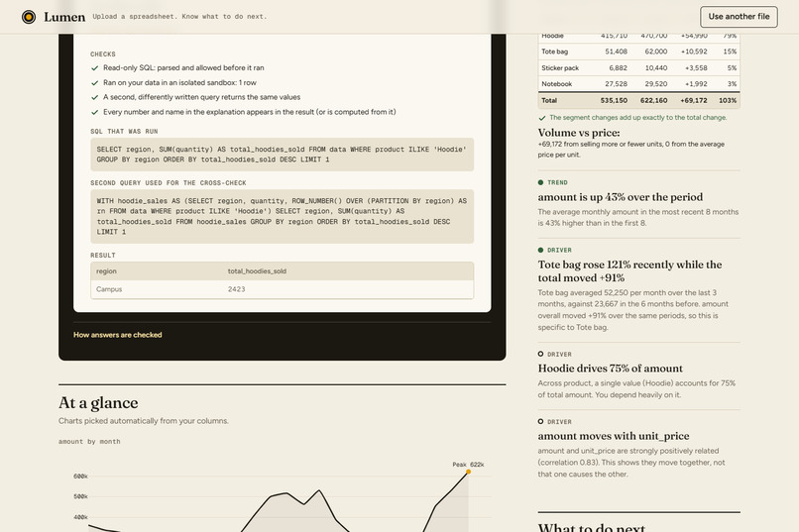The height and width of the screenshot is (532, 799).
Task: Click the hollow circle by unit_price DRIVER label
Action: click(540, 421)
